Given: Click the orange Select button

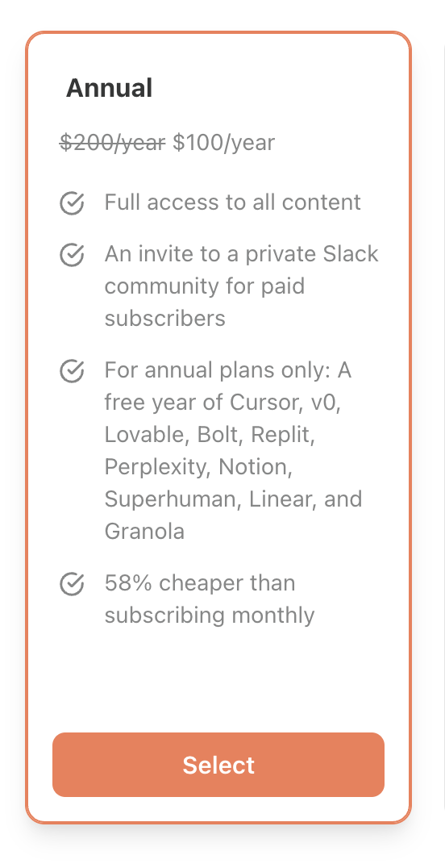Looking at the screenshot, I should click(218, 765).
